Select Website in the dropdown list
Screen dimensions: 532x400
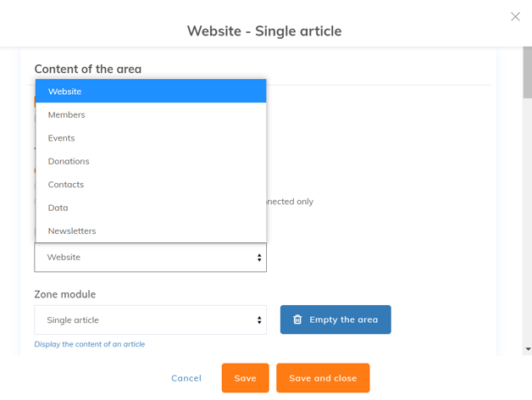[151, 92]
